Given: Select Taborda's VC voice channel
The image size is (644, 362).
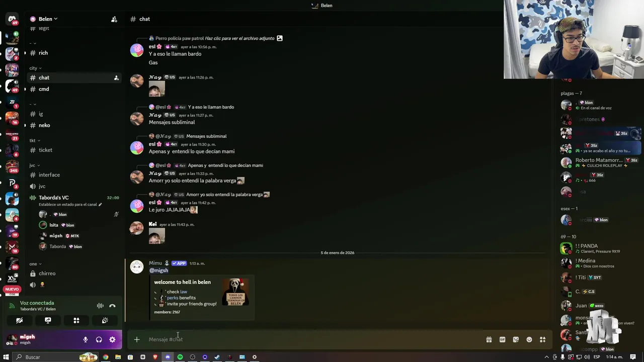Looking at the screenshot, I should [x=54, y=198].
